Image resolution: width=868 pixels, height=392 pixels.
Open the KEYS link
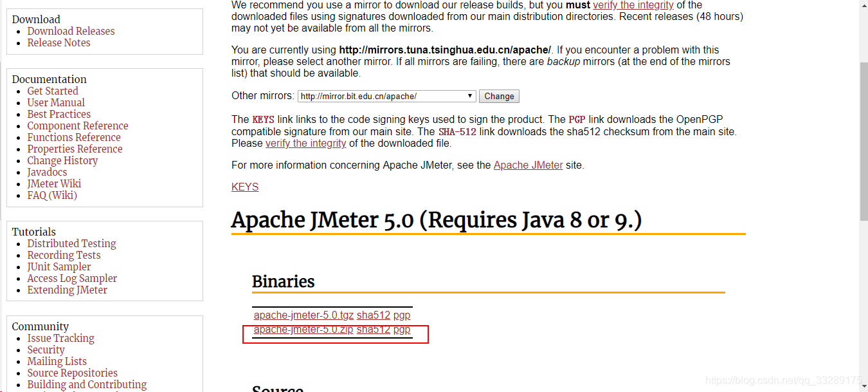245,187
